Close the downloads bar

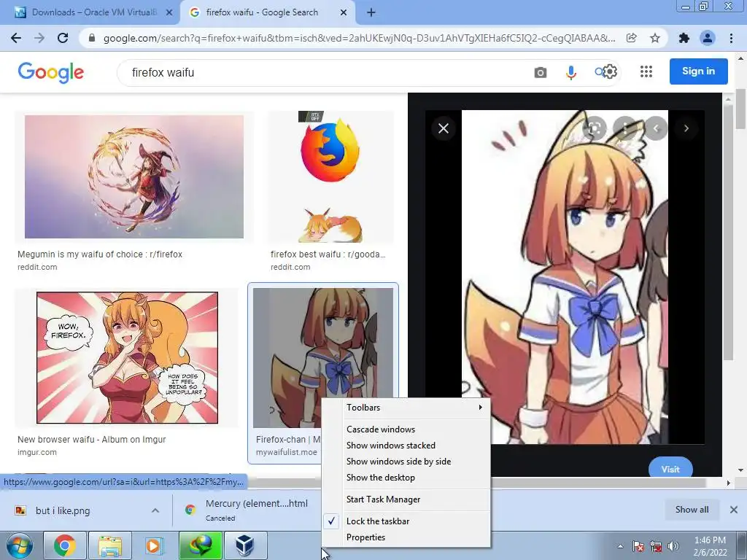point(734,510)
